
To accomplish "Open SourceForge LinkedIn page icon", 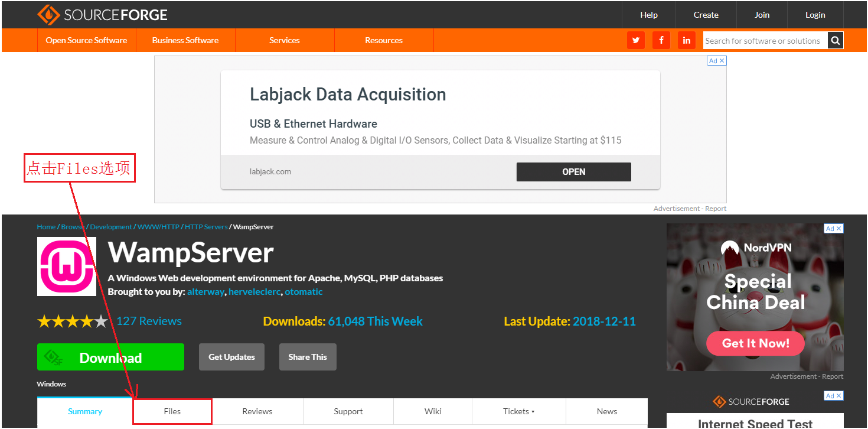I will pos(687,40).
